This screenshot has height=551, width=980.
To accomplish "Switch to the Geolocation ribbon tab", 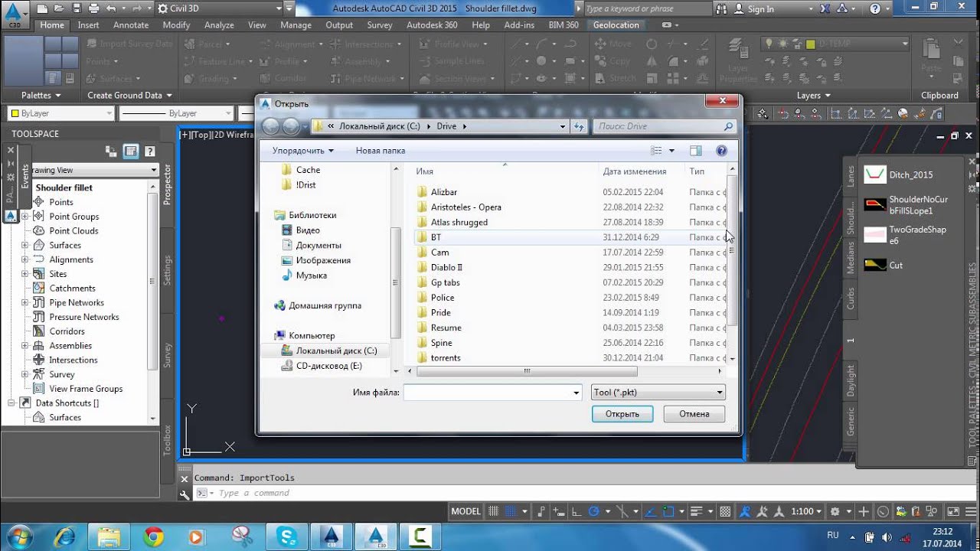I will coord(616,25).
